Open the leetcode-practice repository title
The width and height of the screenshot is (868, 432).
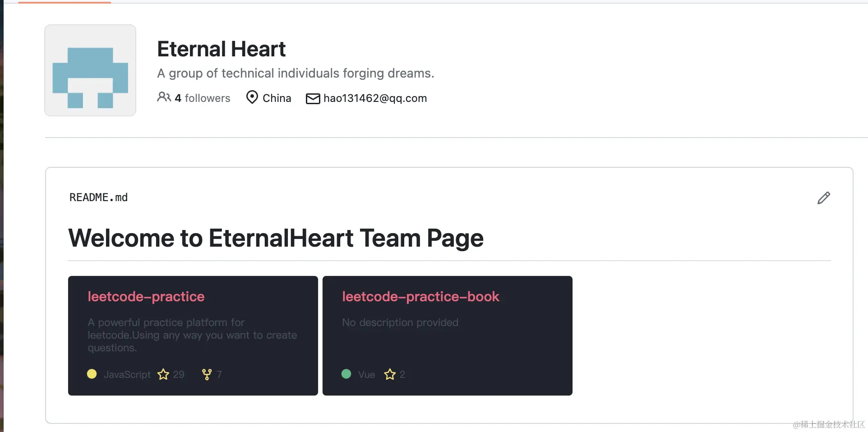[146, 296]
